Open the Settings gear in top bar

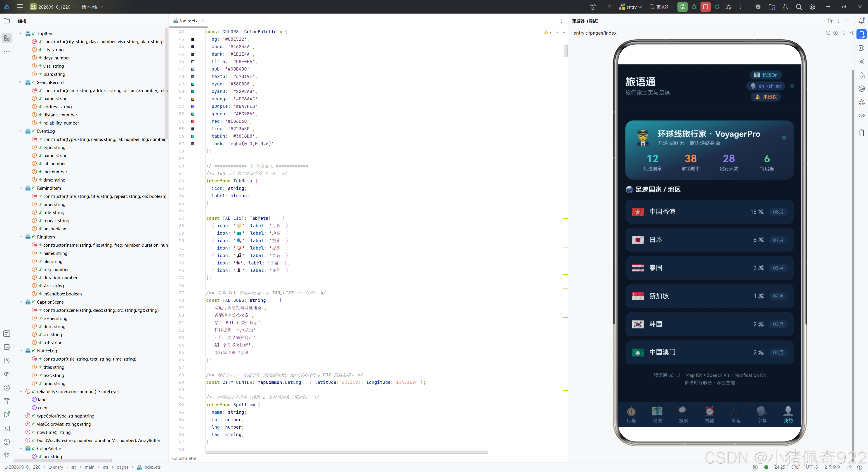point(812,7)
